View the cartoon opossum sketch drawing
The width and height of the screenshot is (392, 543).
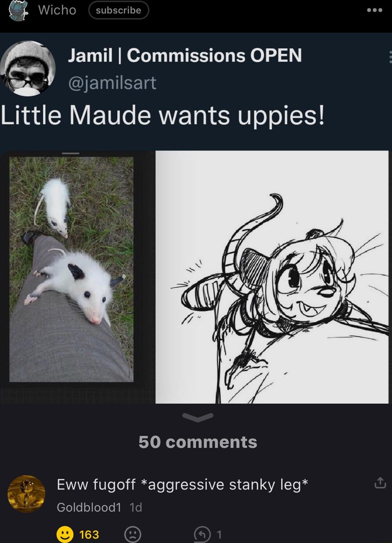coord(272,277)
